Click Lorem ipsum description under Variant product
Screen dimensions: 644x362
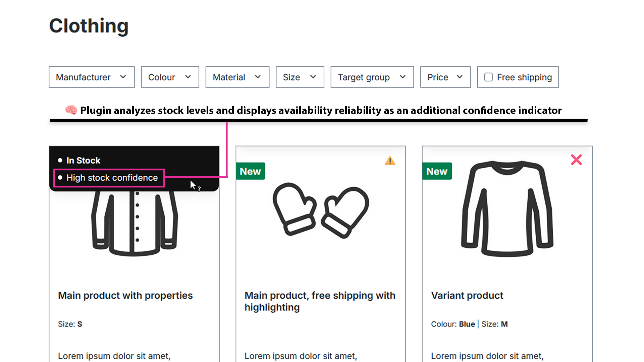tap(487, 356)
